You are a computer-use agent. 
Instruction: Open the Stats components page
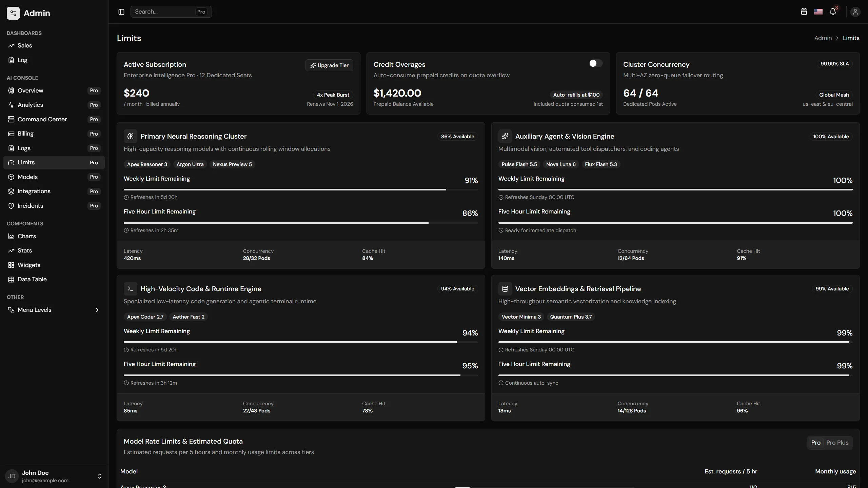(54, 250)
